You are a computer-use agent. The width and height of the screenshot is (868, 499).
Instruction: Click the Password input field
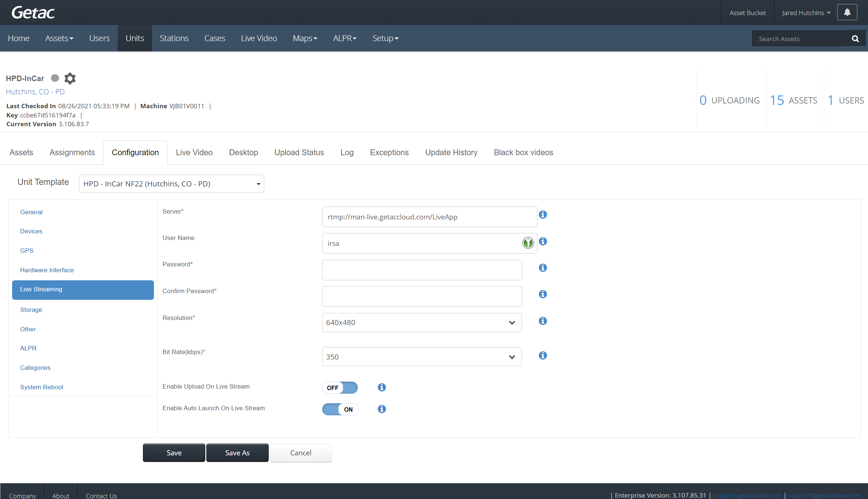422,270
